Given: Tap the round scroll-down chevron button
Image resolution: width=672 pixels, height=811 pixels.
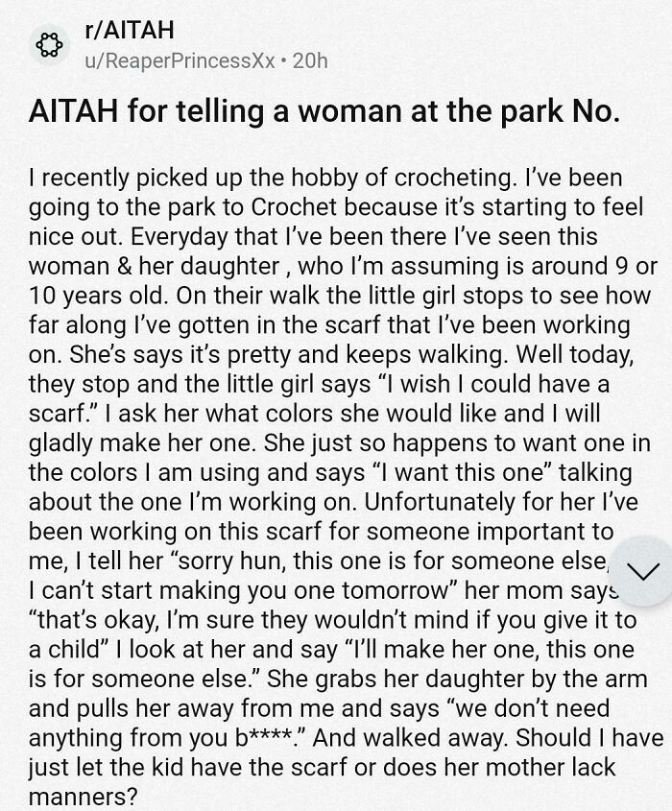Looking at the screenshot, I should point(642,571).
